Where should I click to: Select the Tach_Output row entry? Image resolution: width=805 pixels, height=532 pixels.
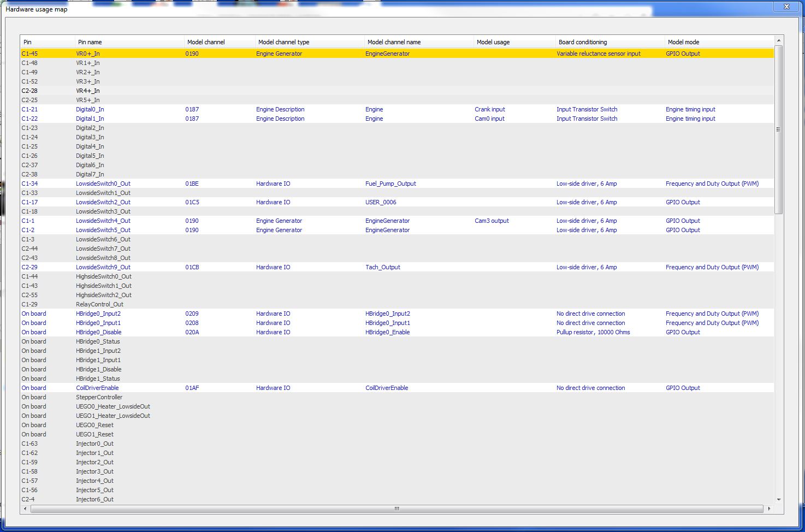pyautogui.click(x=382, y=267)
